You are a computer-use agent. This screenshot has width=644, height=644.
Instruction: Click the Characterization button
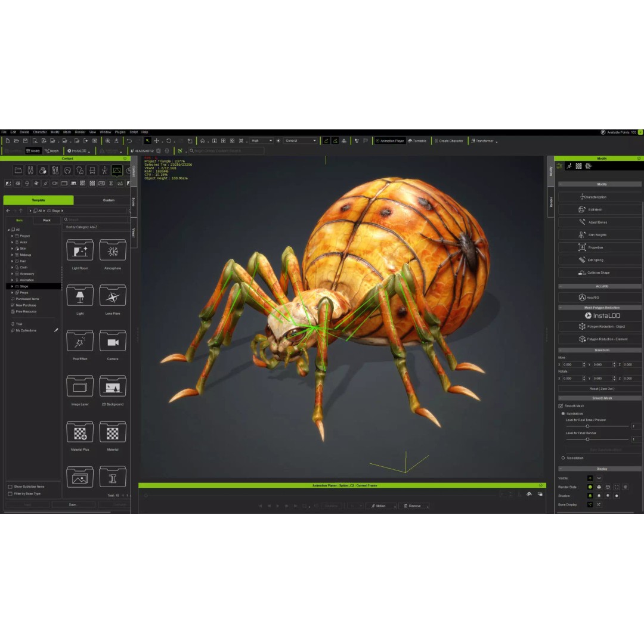click(x=600, y=197)
